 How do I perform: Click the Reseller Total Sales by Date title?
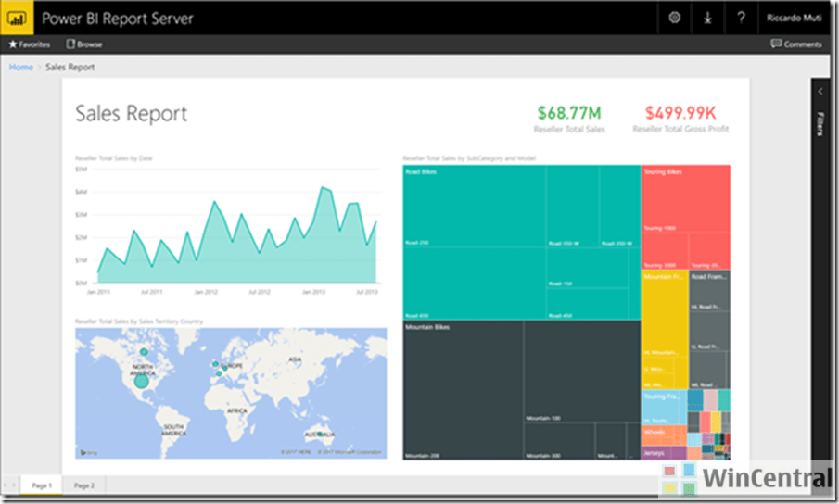[113, 158]
